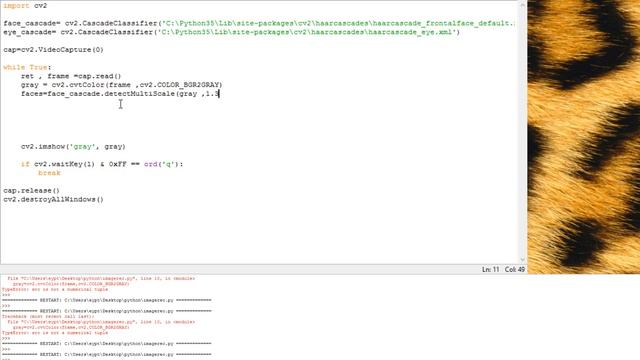Click the 'cv2.destroyAllWindows()' line
Image resolution: width=640 pixels, height=360 pixels.
coord(53,200)
